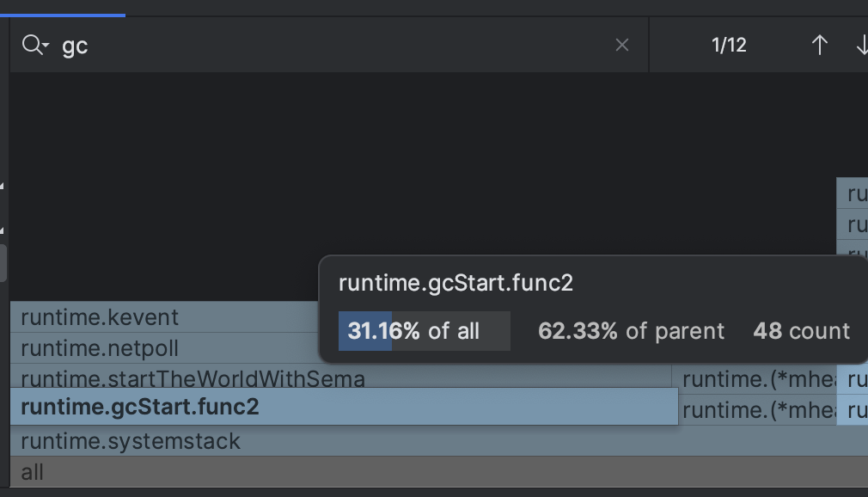The width and height of the screenshot is (868, 497).
Task: Select the upper runtime.(*mhea frame
Action: point(756,378)
